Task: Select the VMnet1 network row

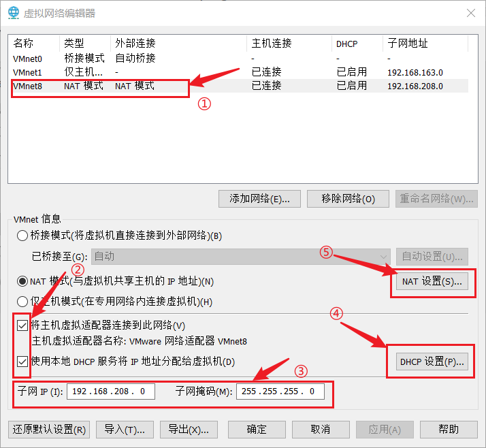Action: pyautogui.click(x=240, y=72)
